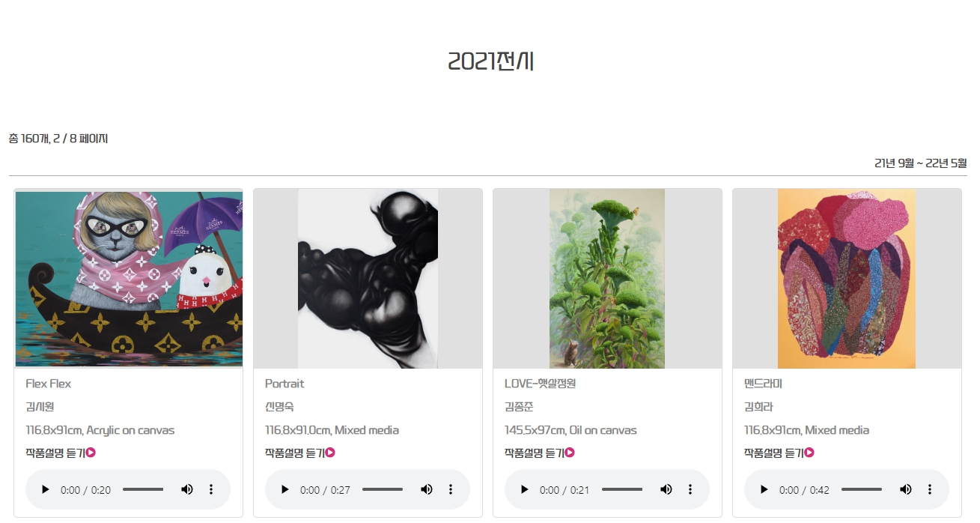Image resolution: width=980 pixels, height=523 pixels.
Task: Mute the LOVE-햇살정원 audio player
Action: coord(666,489)
